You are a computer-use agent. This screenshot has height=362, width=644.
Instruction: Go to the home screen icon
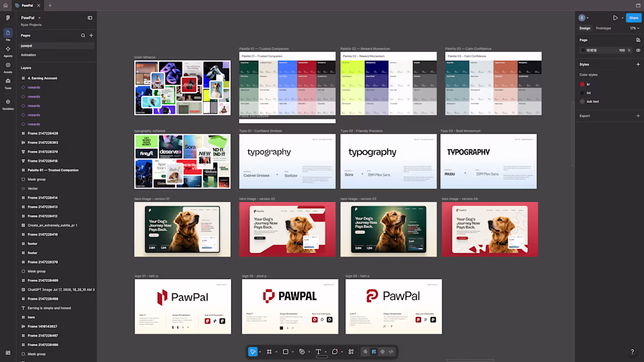pyautogui.click(x=5, y=5)
